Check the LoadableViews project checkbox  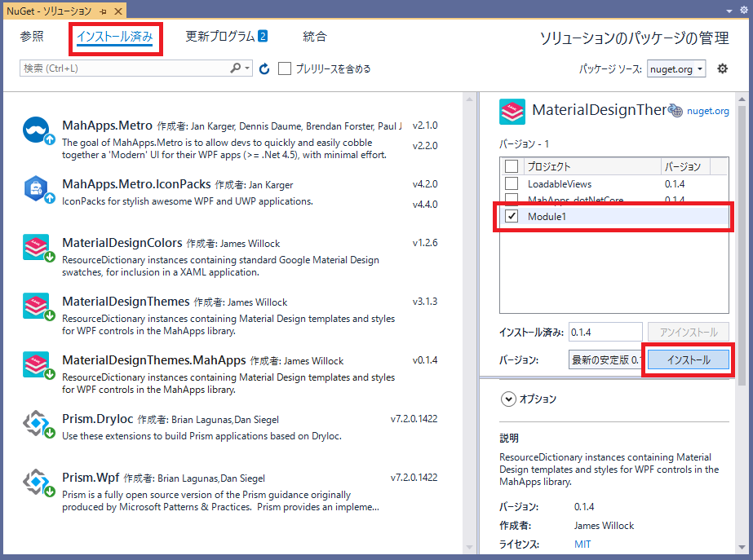512,183
